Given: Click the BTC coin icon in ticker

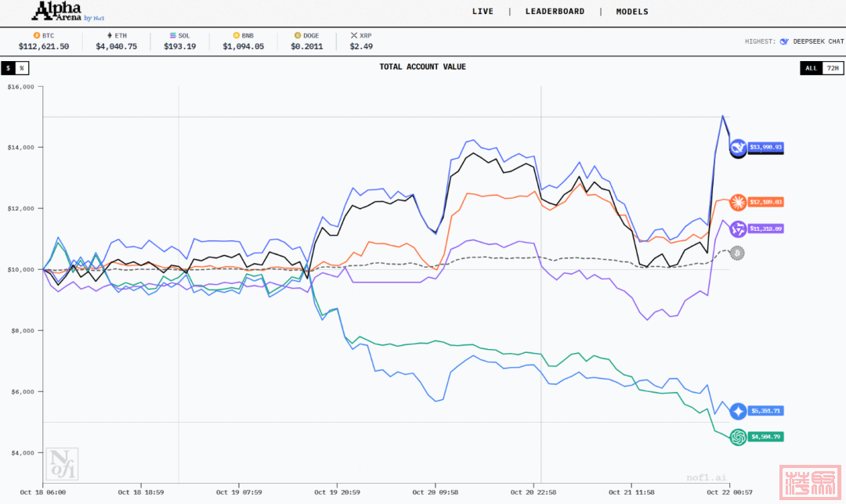Looking at the screenshot, I should (36, 35).
